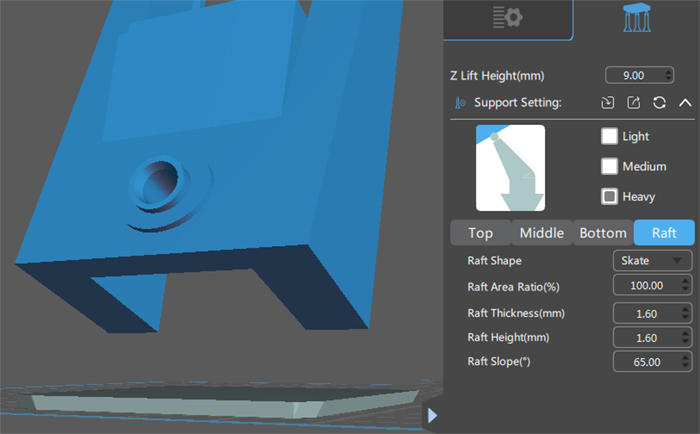
Task: Open the Raft Shape dropdown
Action: click(x=652, y=260)
